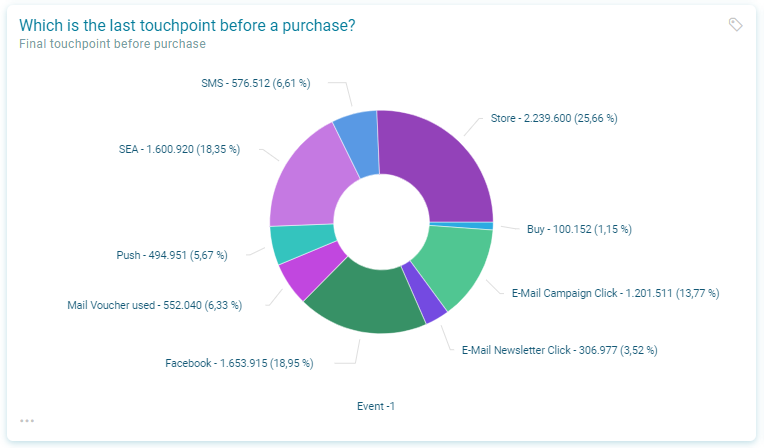Select the Buy - 100.152 label
The image size is (764, 448).
tap(579, 229)
